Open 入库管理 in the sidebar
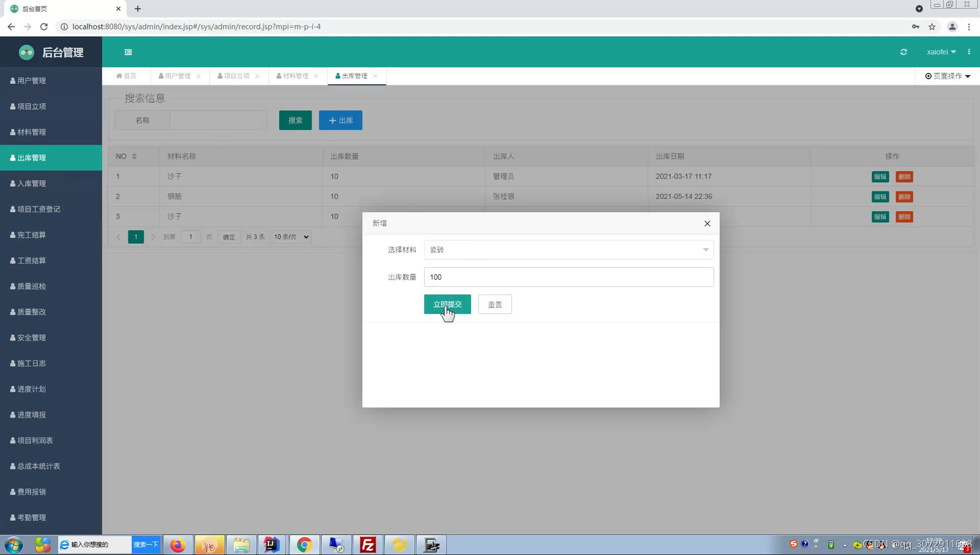Screen dimensions: 980x555 point(51,184)
